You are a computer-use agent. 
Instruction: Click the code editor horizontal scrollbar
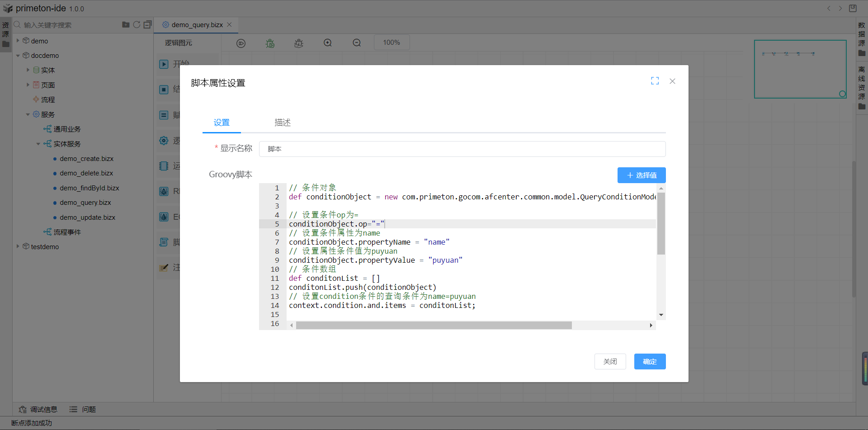[x=434, y=326]
